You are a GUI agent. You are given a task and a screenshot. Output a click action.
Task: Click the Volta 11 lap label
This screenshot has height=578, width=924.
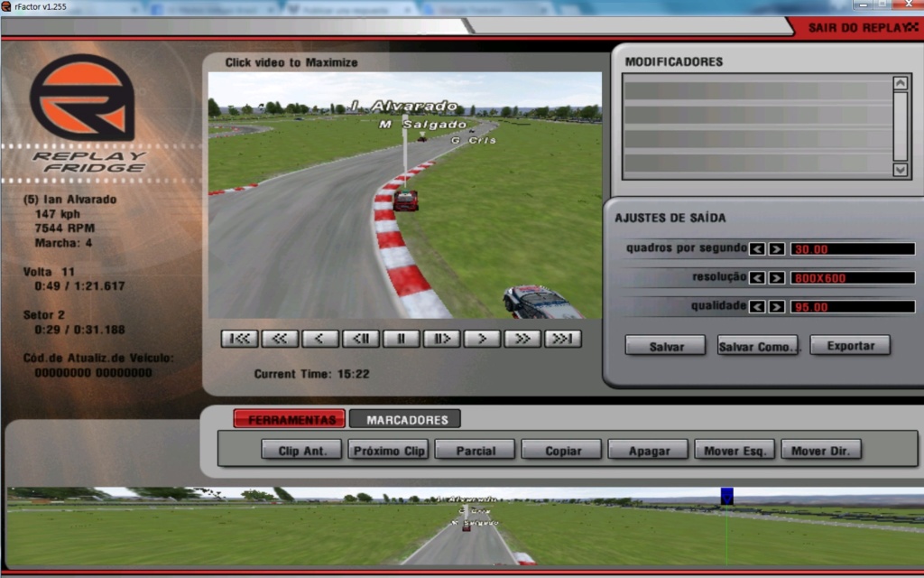[x=49, y=272]
